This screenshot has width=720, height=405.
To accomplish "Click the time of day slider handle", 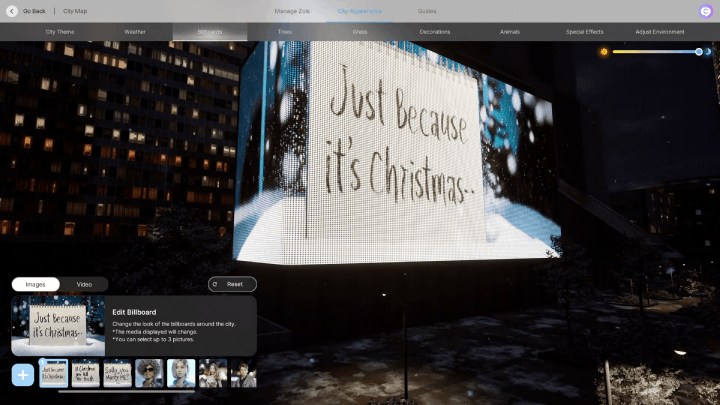I will 698,51.
